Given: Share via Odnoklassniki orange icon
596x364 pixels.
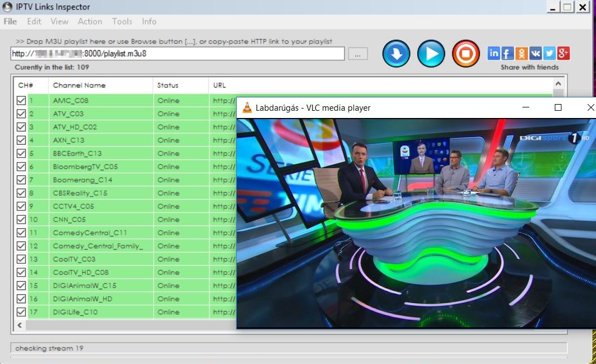Looking at the screenshot, I should pyautogui.click(x=521, y=53).
